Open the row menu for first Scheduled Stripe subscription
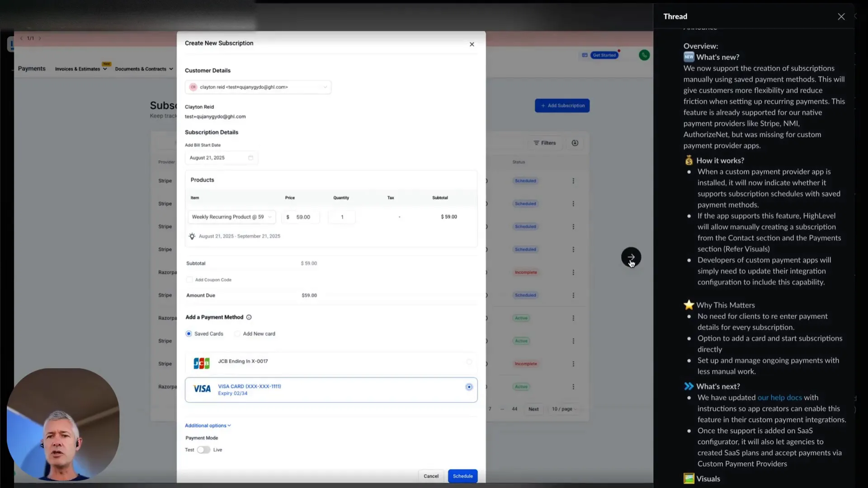 tap(573, 181)
